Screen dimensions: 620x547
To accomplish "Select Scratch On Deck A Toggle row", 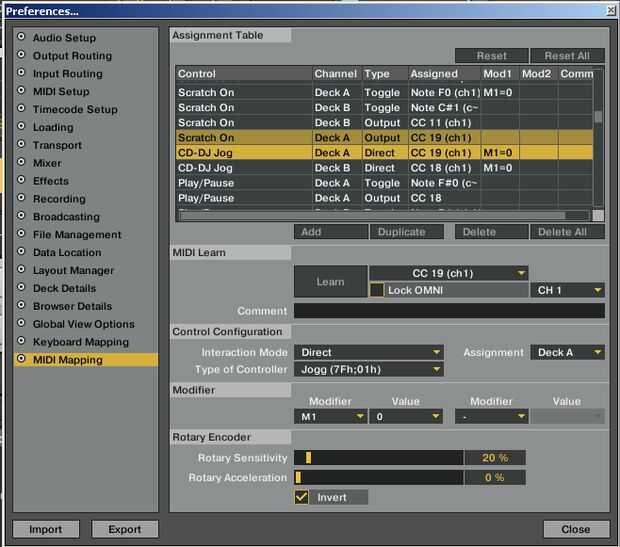I will (x=384, y=93).
